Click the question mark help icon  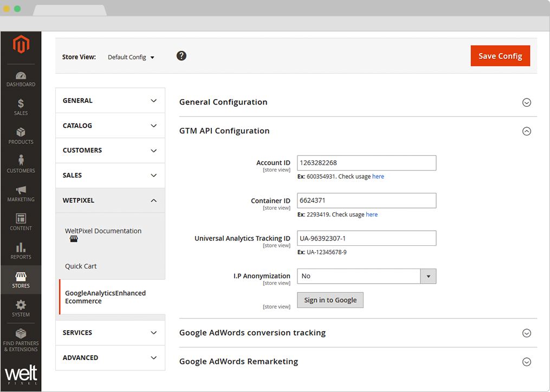pyautogui.click(x=182, y=56)
